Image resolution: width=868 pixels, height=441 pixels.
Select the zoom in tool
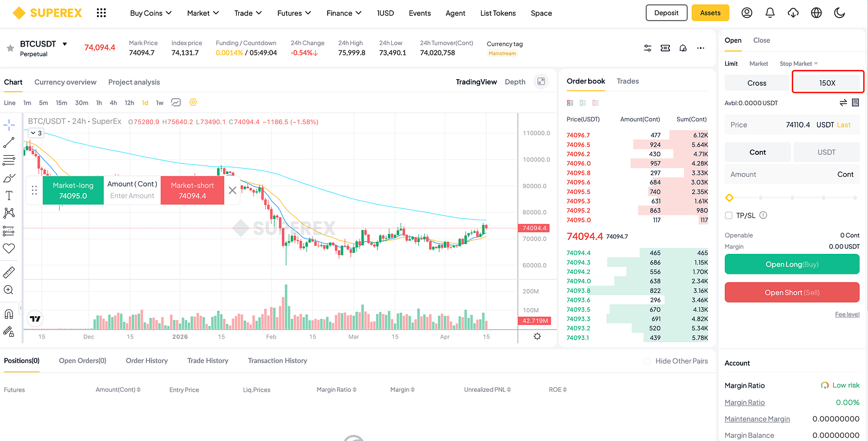tap(9, 290)
